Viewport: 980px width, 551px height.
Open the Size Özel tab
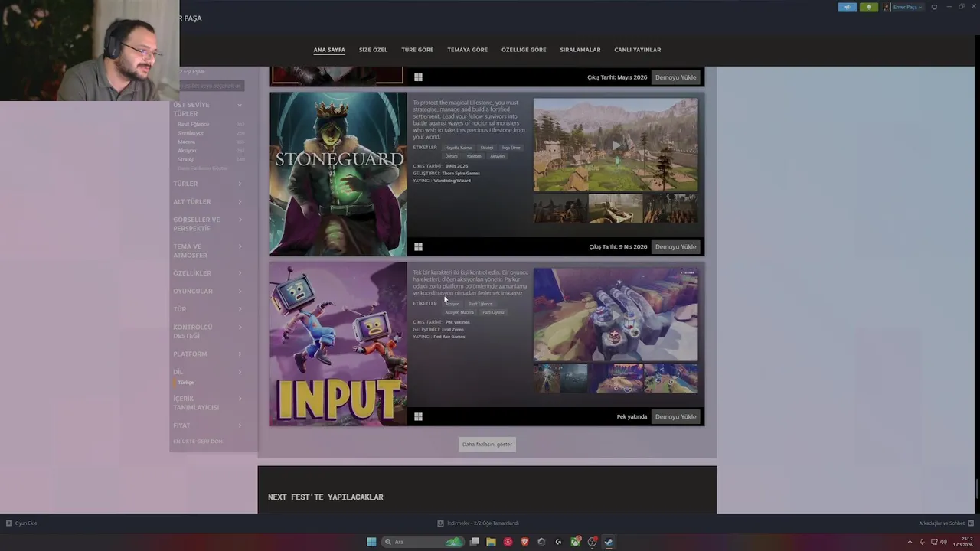[374, 50]
